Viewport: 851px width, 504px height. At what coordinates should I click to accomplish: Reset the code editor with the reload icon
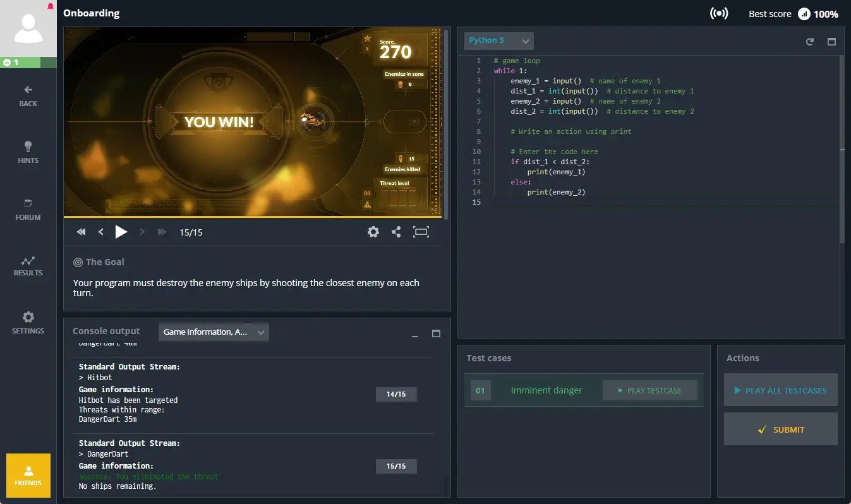(x=810, y=42)
